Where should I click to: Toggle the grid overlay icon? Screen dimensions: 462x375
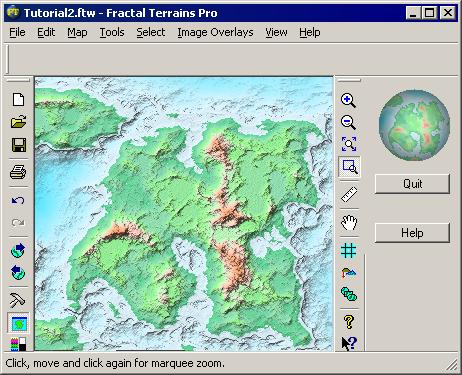pyautogui.click(x=349, y=250)
